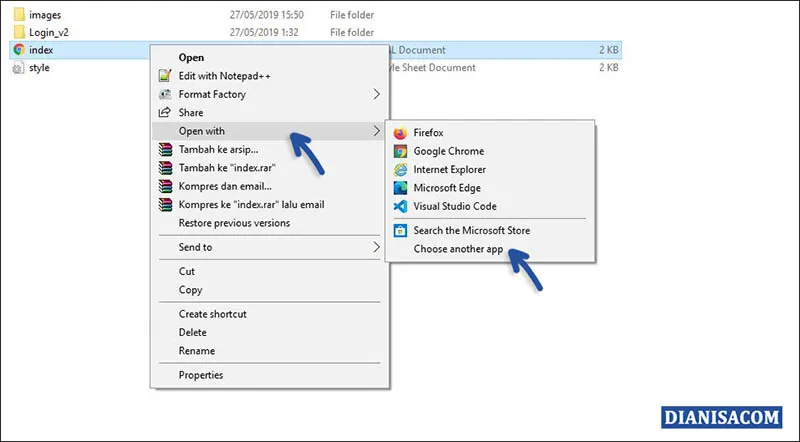Viewport: 800px width, 442px height.
Task: Click the Firefox icon in submenu
Action: click(x=401, y=133)
